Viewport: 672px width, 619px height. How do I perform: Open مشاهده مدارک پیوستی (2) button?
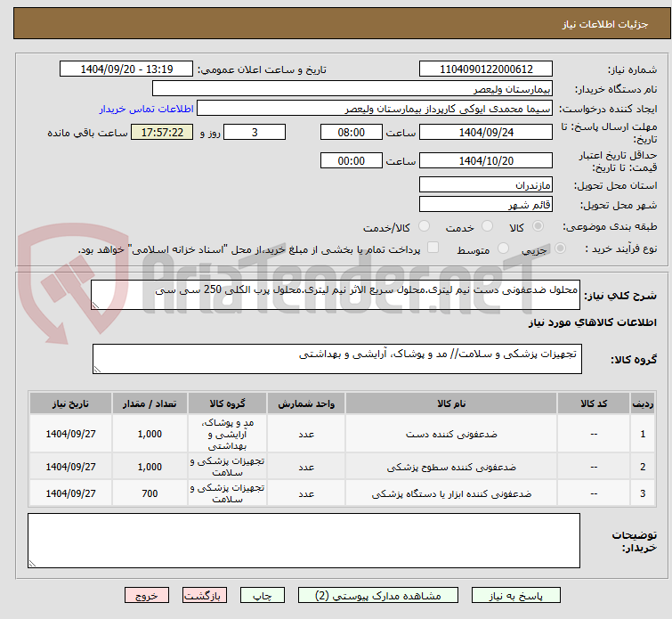(x=377, y=596)
